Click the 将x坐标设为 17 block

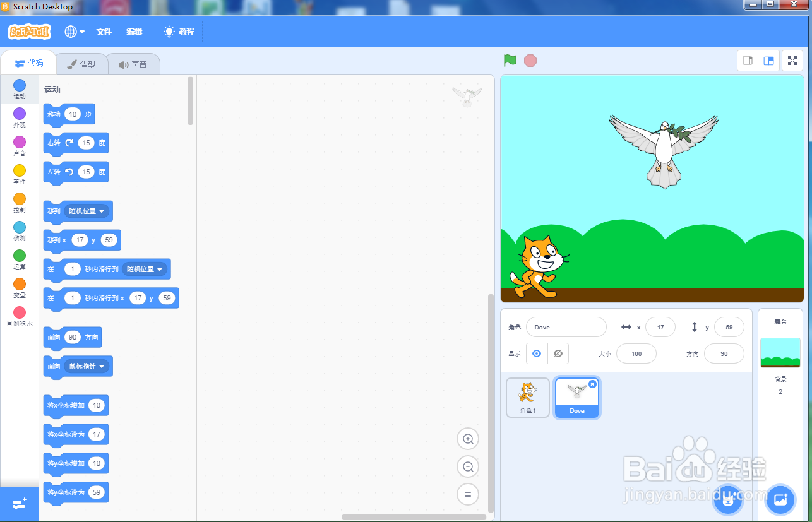76,435
